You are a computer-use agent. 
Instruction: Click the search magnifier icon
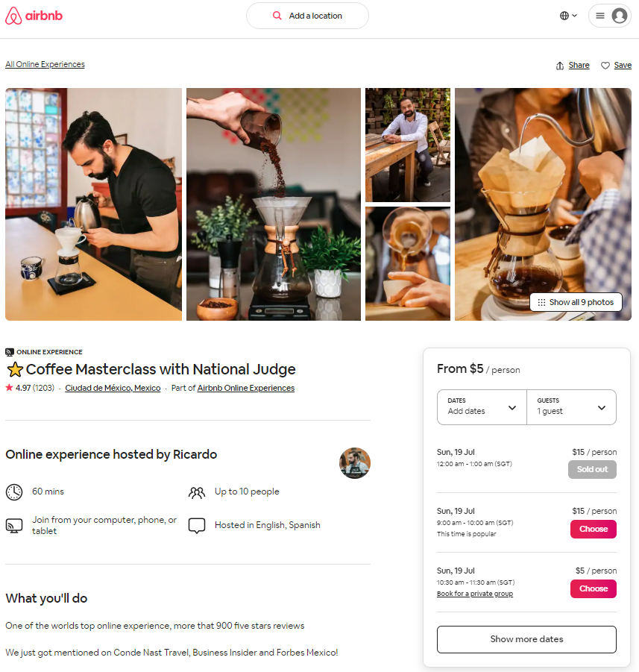[277, 16]
